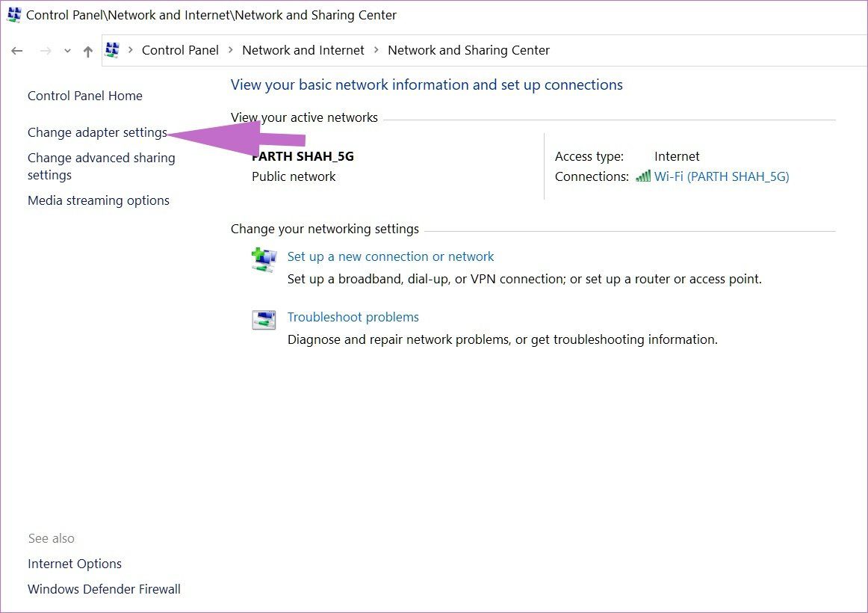Select Network and Internet in the breadcrumb
868x613 pixels.
tap(303, 50)
